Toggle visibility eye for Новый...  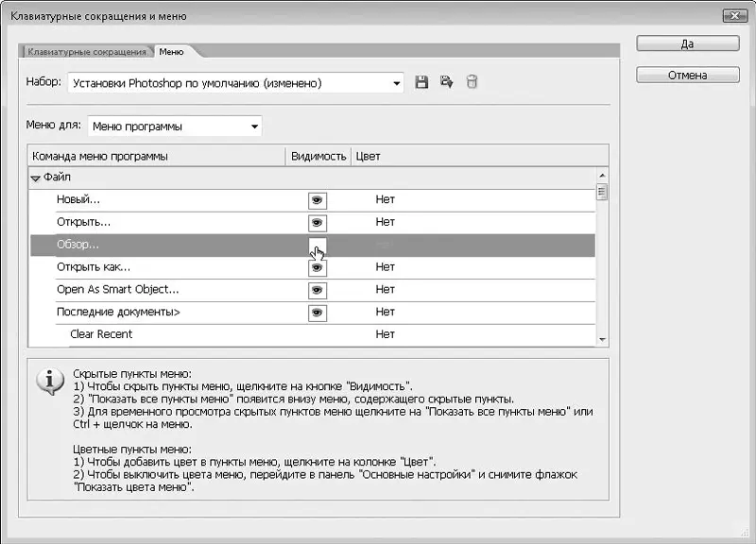point(318,200)
